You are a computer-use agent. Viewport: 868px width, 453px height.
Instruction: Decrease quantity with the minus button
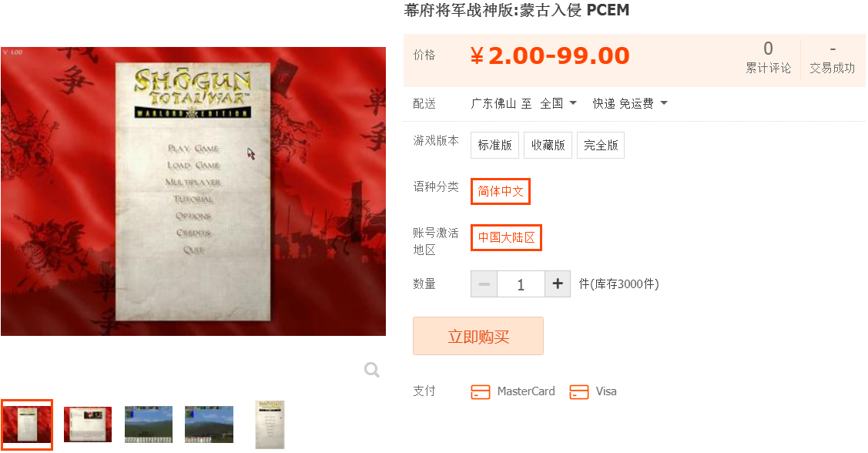pos(484,284)
